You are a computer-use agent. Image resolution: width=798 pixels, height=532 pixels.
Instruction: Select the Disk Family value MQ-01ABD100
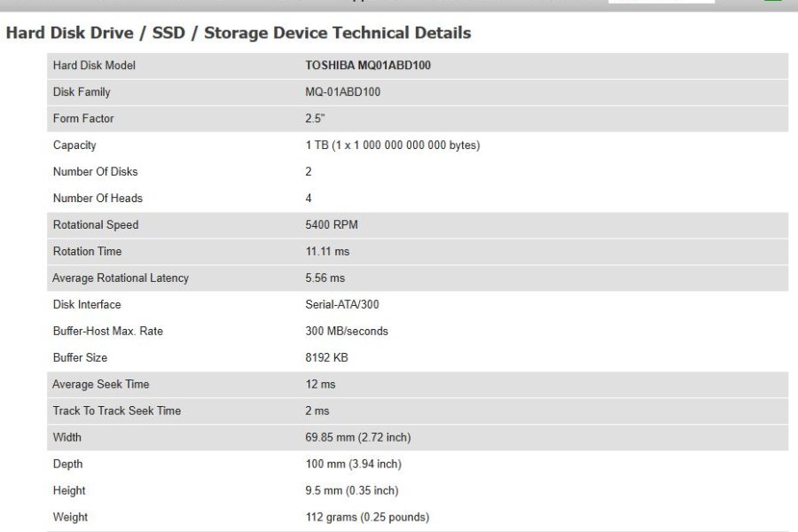(343, 92)
